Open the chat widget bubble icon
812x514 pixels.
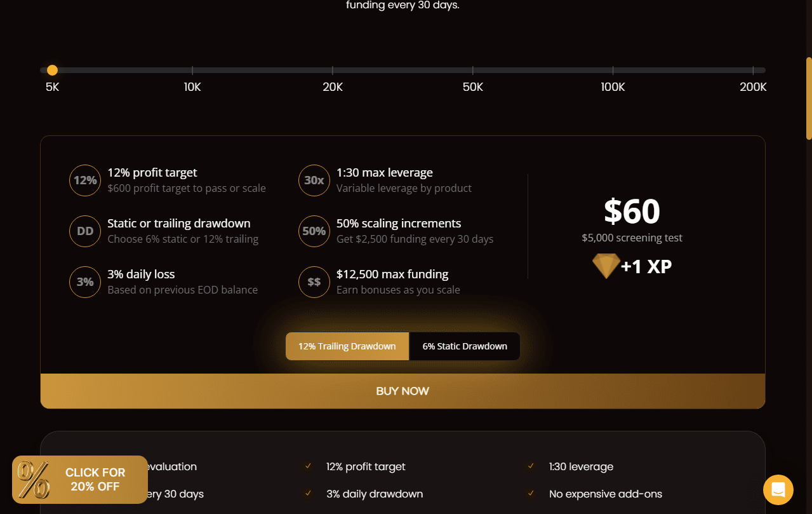[x=778, y=490]
